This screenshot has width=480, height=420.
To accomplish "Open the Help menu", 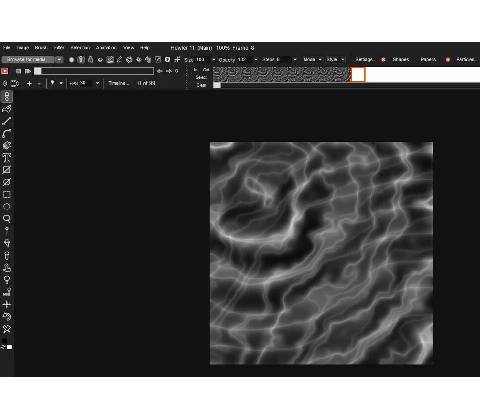I will point(144,48).
